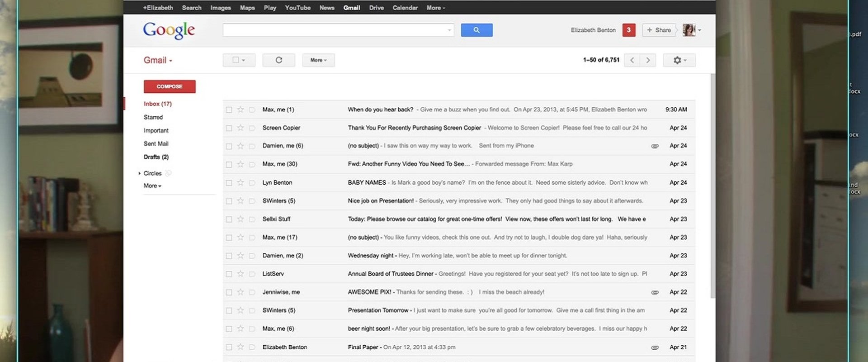This screenshot has height=362, width=868.
Task: Expand the Circles section
Action: pyautogui.click(x=139, y=173)
